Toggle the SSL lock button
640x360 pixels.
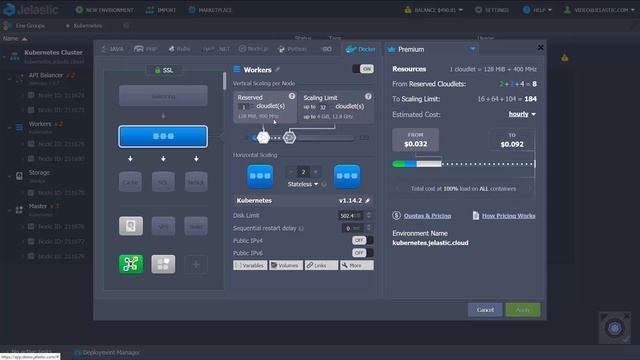click(x=164, y=70)
